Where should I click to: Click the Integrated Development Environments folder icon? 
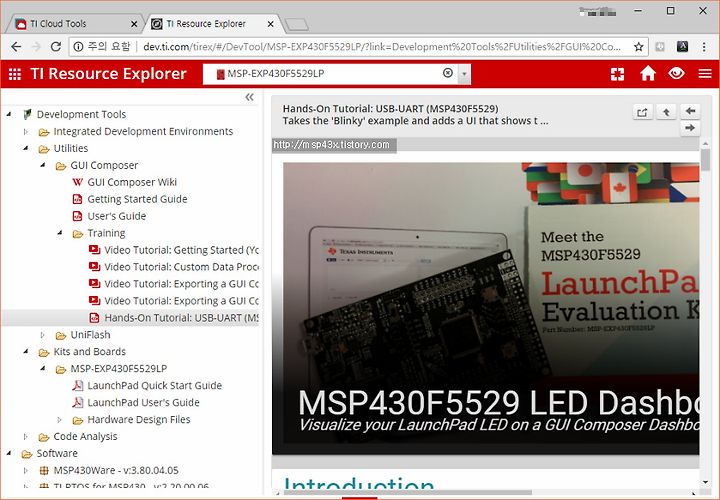[x=44, y=132]
